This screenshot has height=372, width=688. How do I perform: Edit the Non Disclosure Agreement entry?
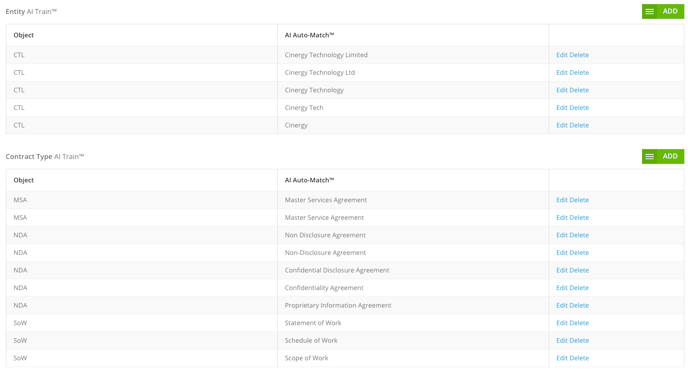(562, 235)
